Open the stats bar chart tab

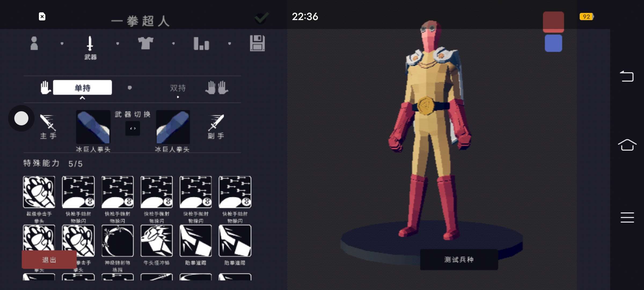pyautogui.click(x=201, y=44)
